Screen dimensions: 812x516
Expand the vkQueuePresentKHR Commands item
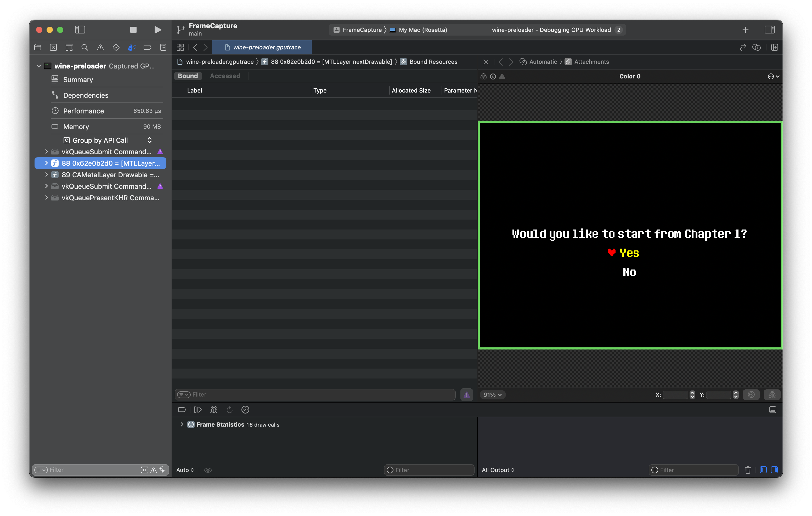tap(47, 198)
